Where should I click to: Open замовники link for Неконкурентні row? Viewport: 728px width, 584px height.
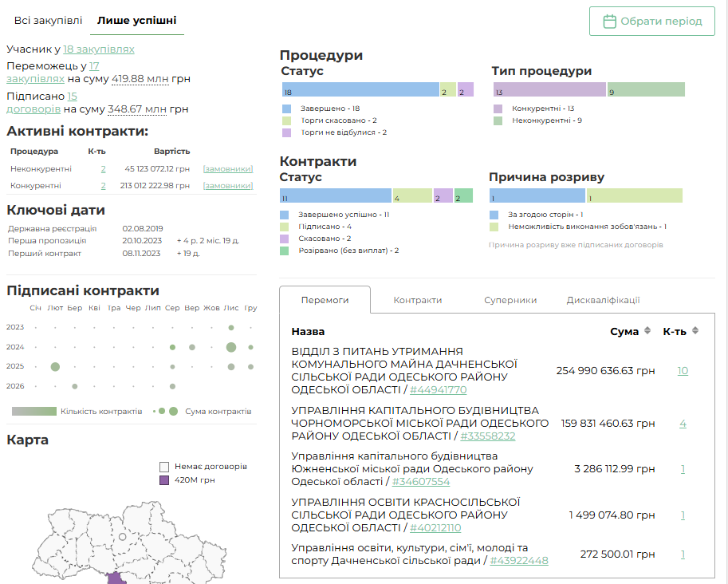(228, 169)
